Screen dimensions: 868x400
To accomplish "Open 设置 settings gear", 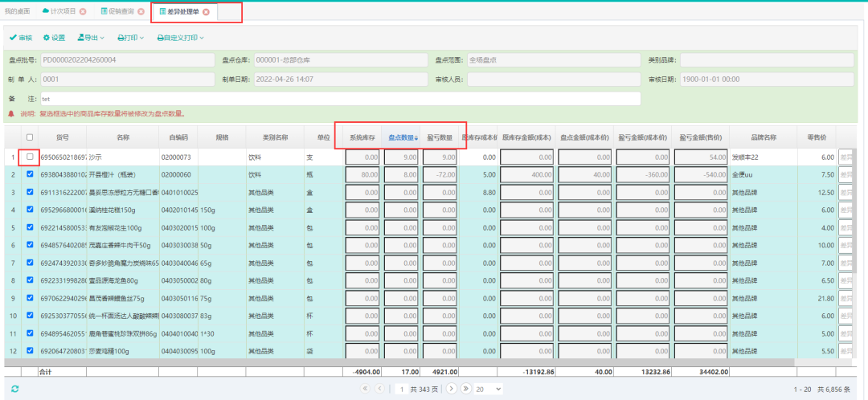I will tap(54, 38).
